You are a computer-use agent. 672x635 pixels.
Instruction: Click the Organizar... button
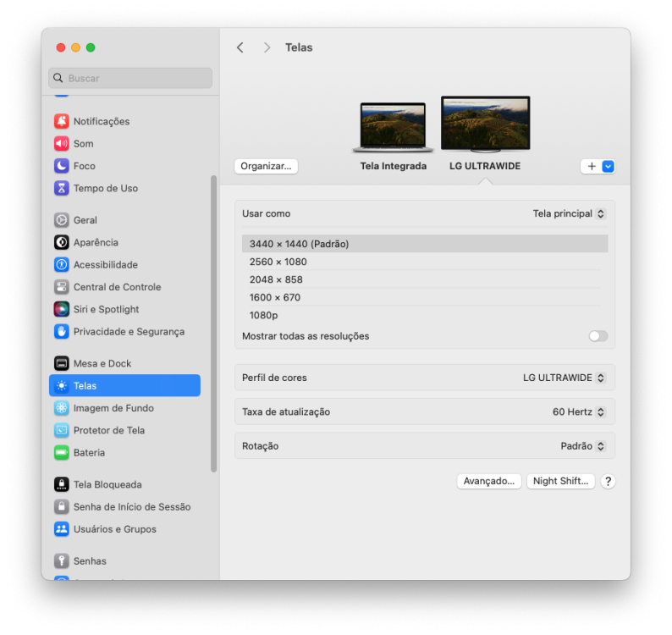pyautogui.click(x=266, y=166)
